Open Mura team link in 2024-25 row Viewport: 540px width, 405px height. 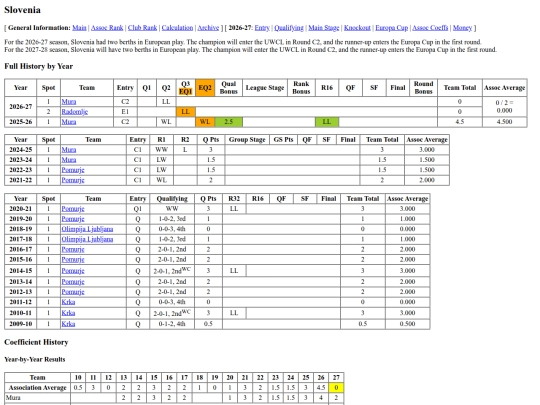point(69,149)
